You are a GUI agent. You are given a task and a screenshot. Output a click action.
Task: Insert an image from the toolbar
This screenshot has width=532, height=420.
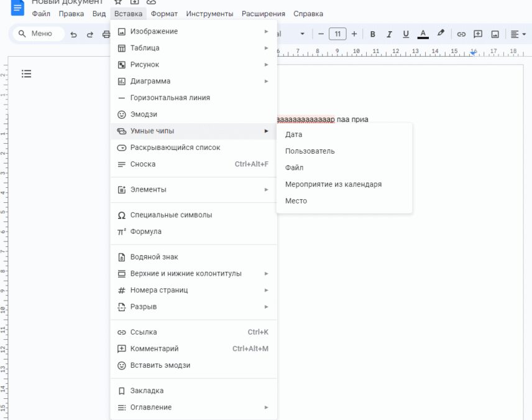495,34
